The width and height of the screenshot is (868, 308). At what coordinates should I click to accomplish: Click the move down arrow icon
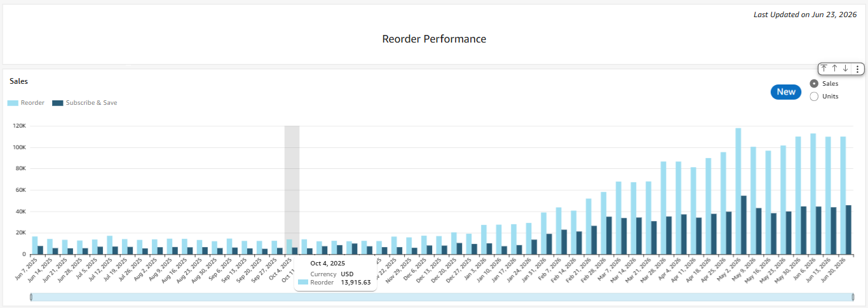pyautogui.click(x=846, y=69)
